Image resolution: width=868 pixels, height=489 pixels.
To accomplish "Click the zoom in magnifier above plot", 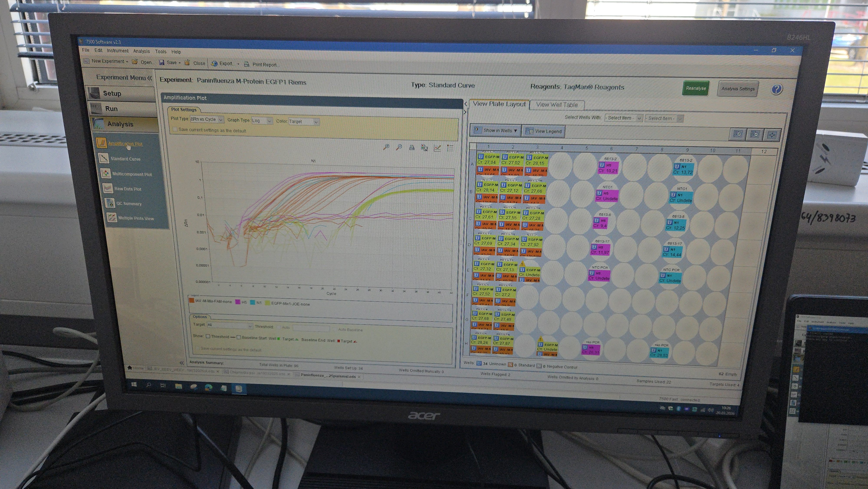I will point(386,147).
